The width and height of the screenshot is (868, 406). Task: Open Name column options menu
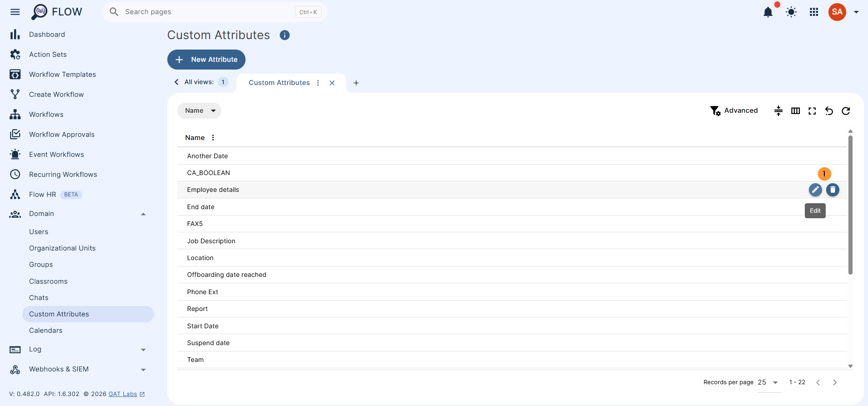coord(213,138)
